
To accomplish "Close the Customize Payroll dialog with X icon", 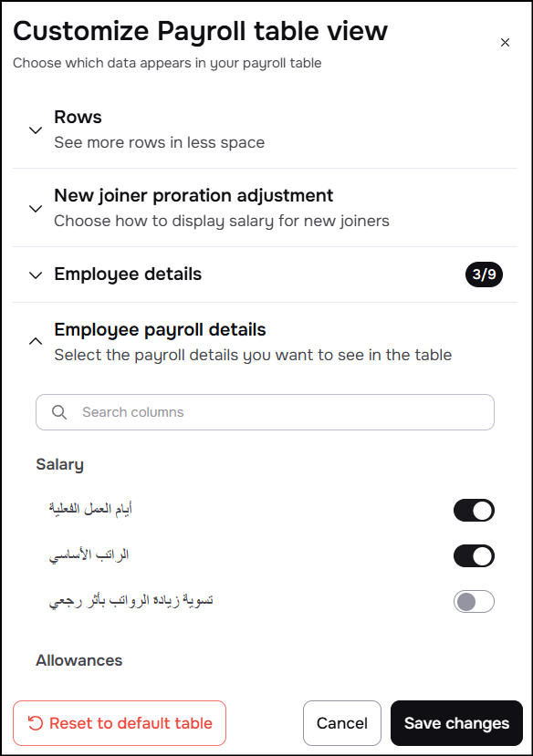I will click(505, 43).
